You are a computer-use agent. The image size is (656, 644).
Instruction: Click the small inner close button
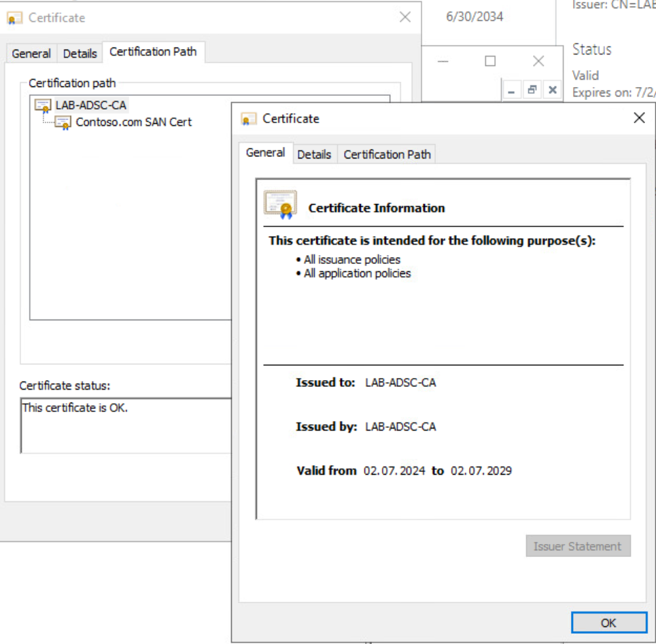click(x=552, y=90)
